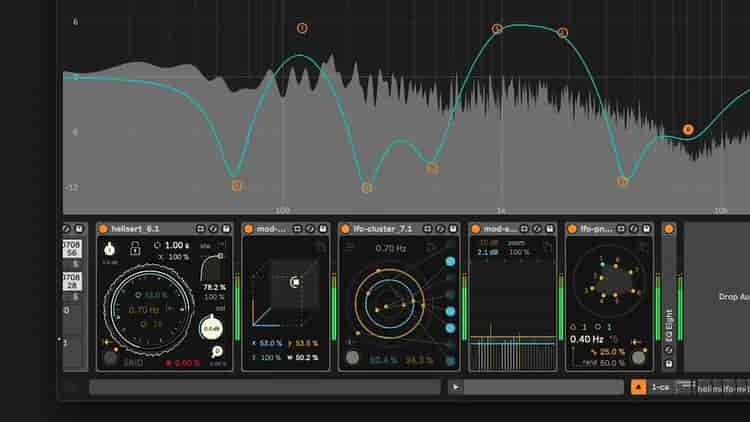The width and height of the screenshot is (750, 422).
Task: Click the save icon on hellsert_6.1 header
Action: (226, 229)
